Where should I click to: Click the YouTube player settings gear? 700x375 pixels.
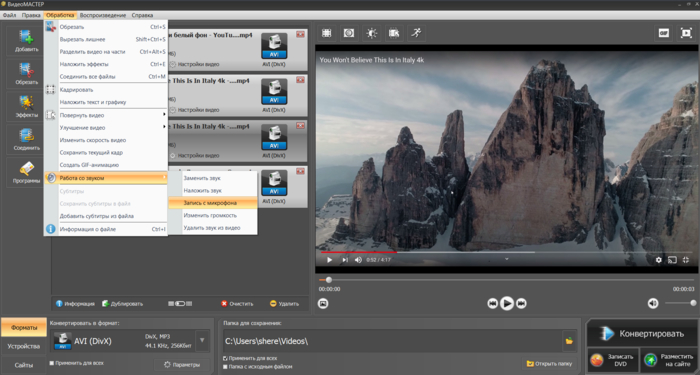click(x=658, y=260)
